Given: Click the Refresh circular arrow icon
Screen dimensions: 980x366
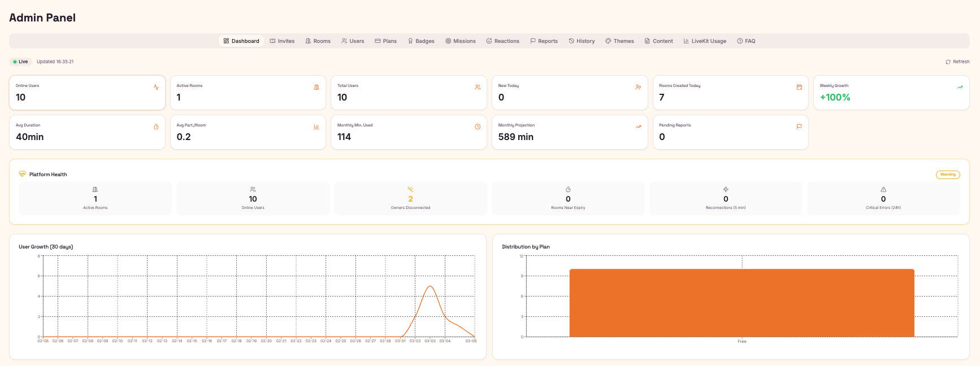Looking at the screenshot, I should point(948,62).
